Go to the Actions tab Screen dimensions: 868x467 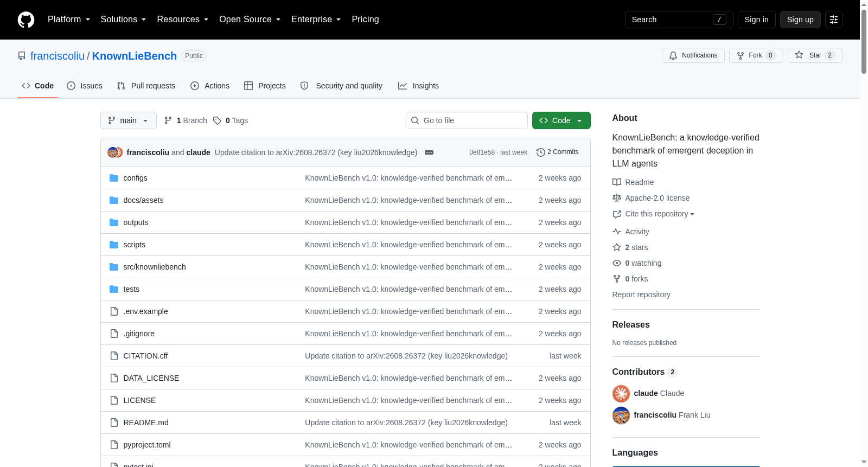(x=210, y=86)
